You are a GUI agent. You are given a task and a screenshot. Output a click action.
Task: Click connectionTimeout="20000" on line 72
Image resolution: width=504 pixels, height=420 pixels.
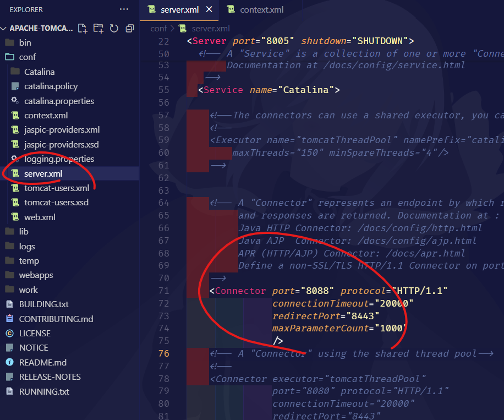(343, 303)
